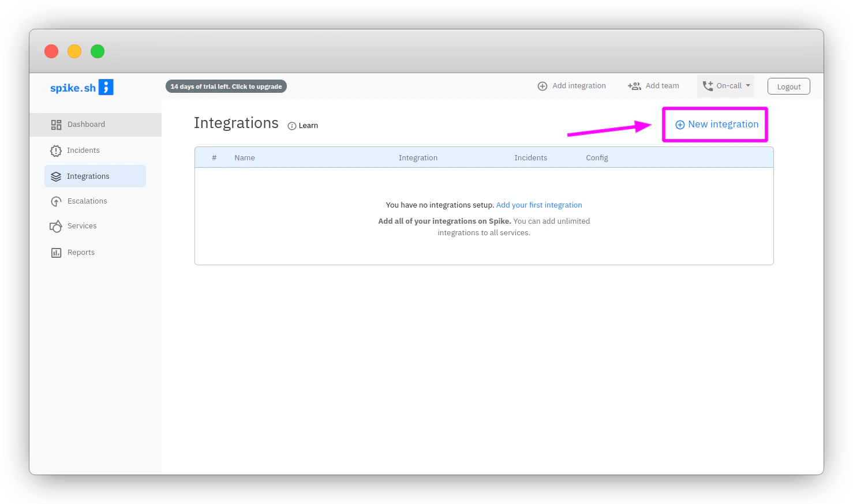Click the Integrations stack icon
The image size is (853, 504).
pyautogui.click(x=56, y=176)
